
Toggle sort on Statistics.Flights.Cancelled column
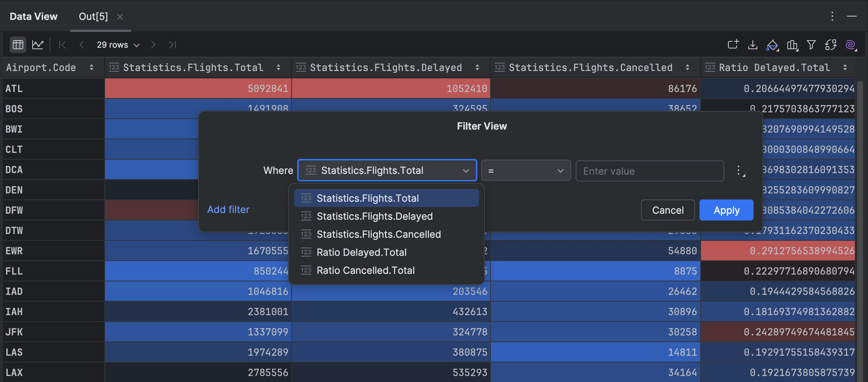pos(687,68)
